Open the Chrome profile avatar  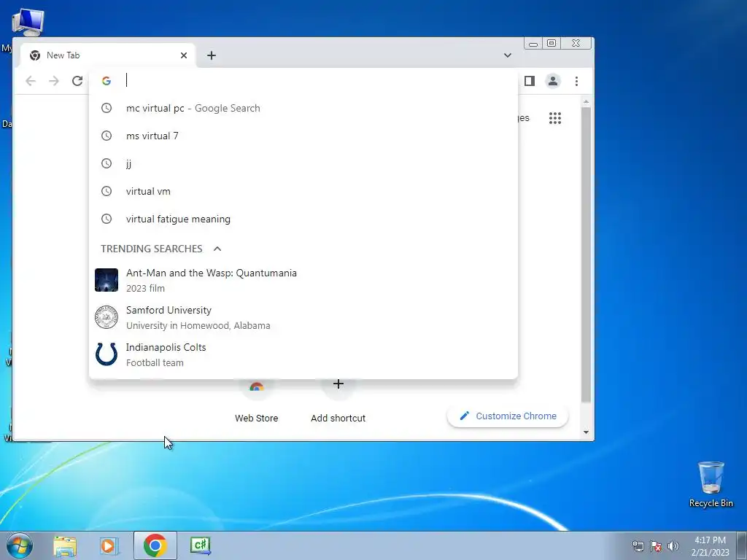pos(553,81)
